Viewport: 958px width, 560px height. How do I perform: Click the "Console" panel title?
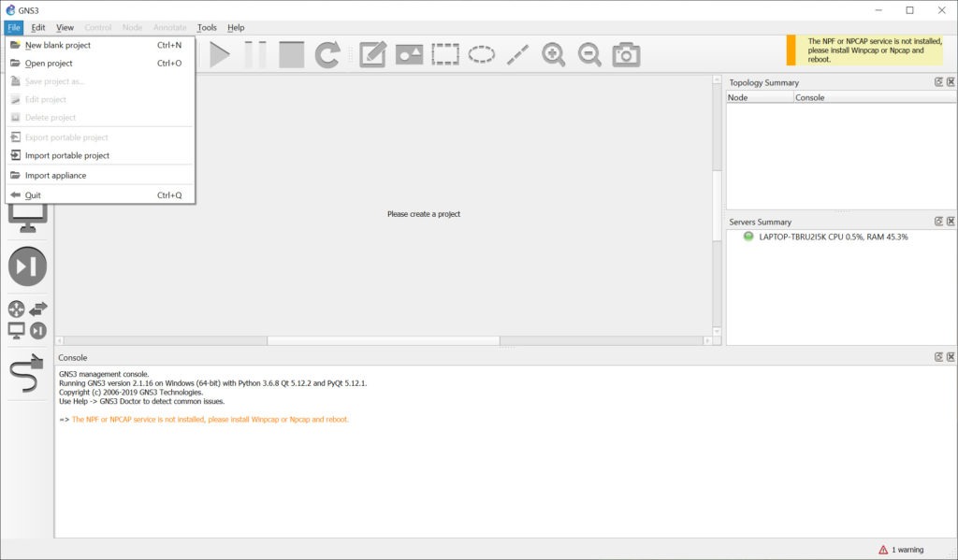(73, 357)
